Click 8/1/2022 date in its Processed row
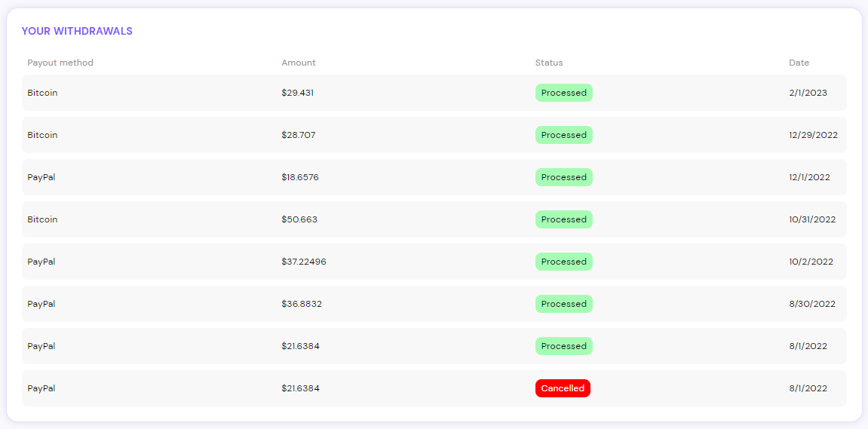The image size is (868, 429). [x=808, y=346]
